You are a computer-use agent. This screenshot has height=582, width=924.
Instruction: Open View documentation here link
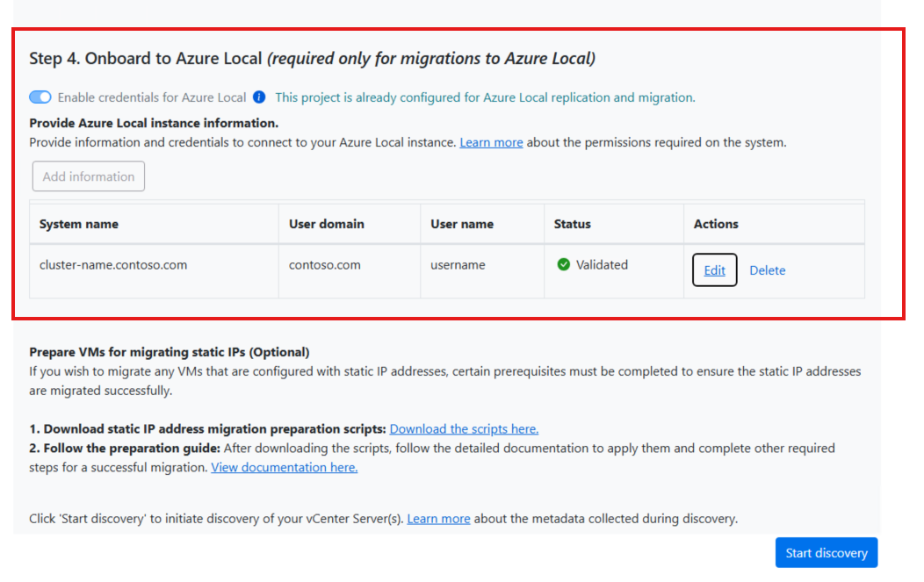[x=284, y=467]
